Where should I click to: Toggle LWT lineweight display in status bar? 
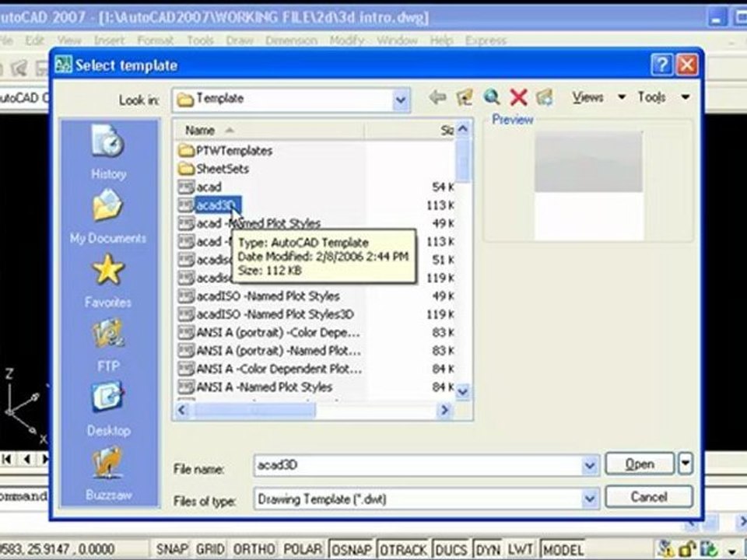[x=521, y=549]
